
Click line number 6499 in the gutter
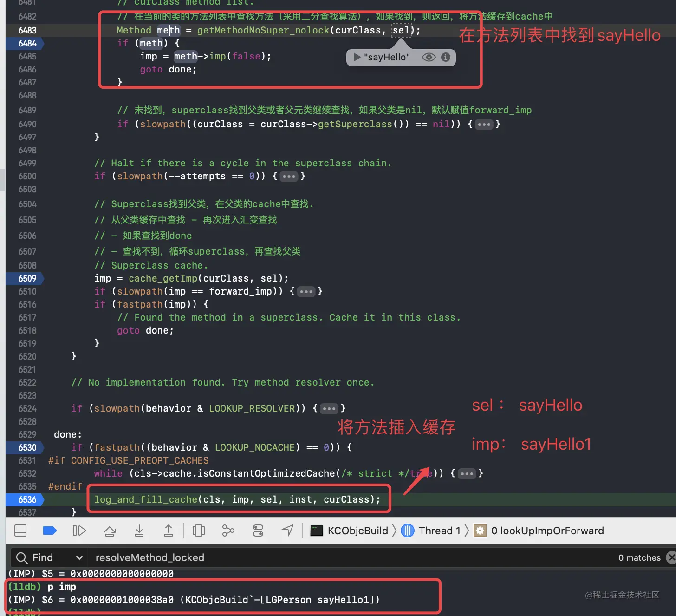tap(27, 163)
